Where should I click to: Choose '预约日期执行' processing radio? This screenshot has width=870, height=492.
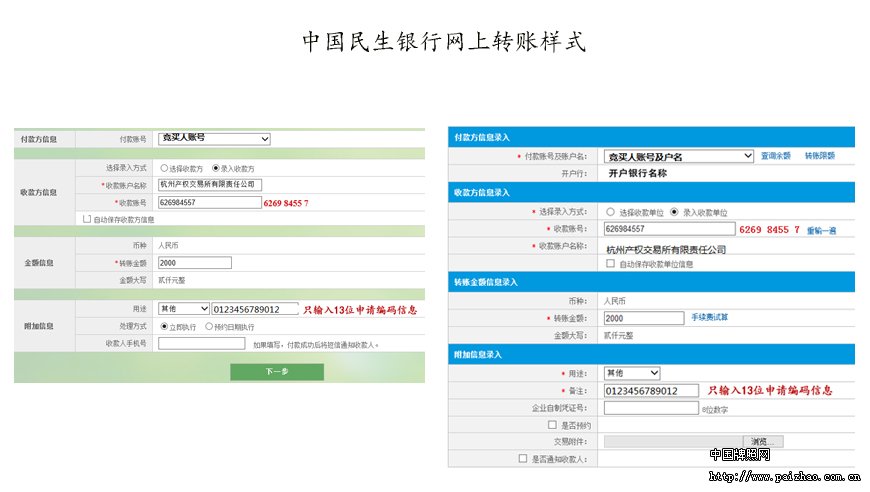(209, 327)
